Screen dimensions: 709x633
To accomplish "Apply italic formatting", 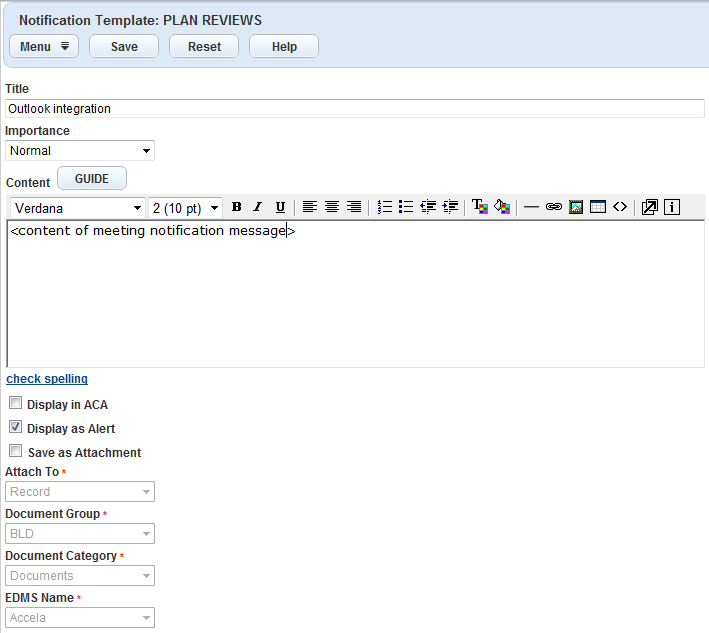I will (258, 207).
